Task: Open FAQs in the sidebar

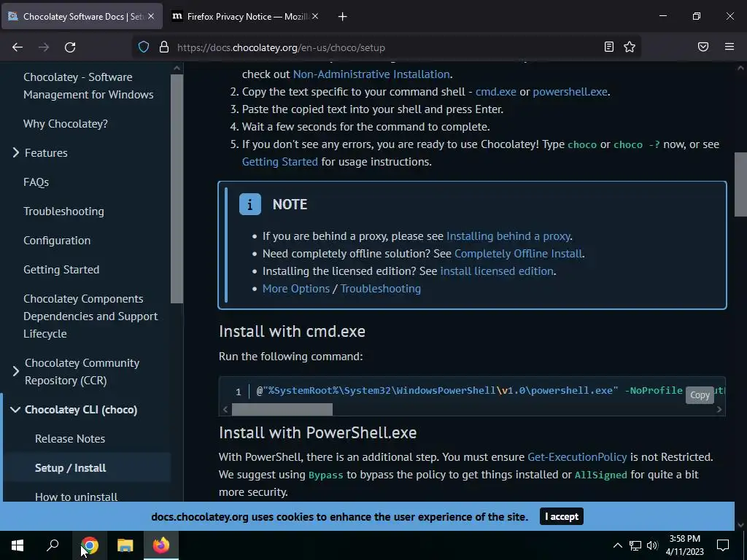Action: [36, 182]
